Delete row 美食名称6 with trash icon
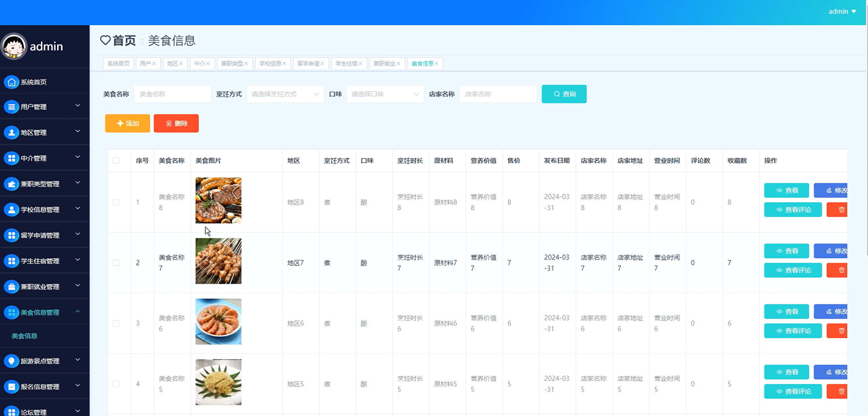Image resolution: width=868 pixels, height=416 pixels. [837, 331]
